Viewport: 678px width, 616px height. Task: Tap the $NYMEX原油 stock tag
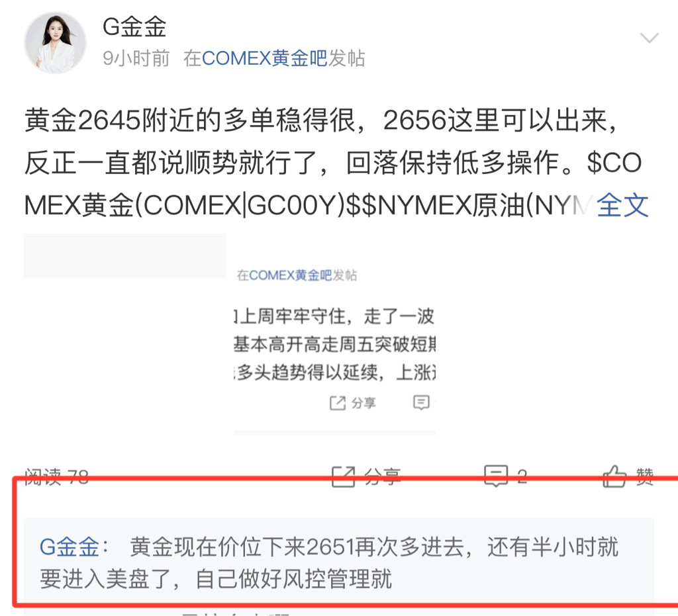475,206
